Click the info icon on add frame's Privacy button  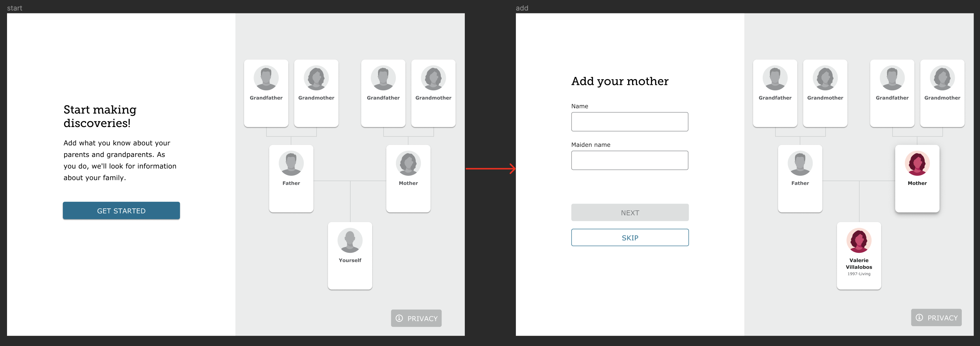(x=919, y=318)
